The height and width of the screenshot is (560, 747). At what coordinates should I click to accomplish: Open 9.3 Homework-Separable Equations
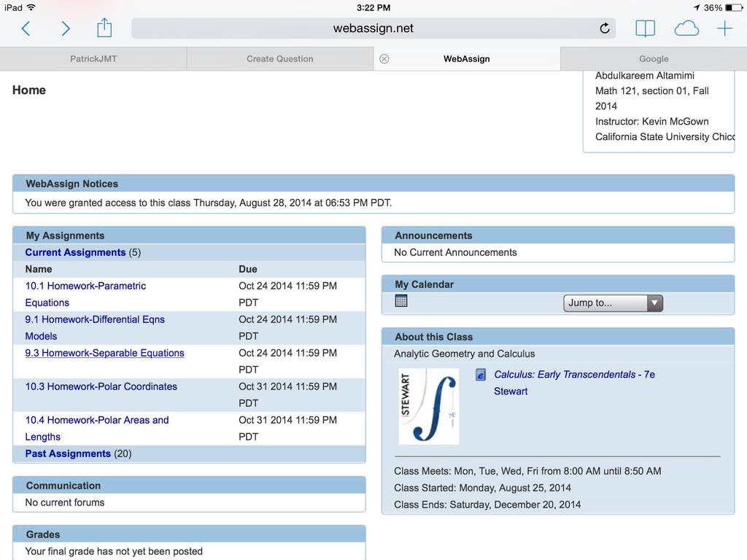pos(105,353)
